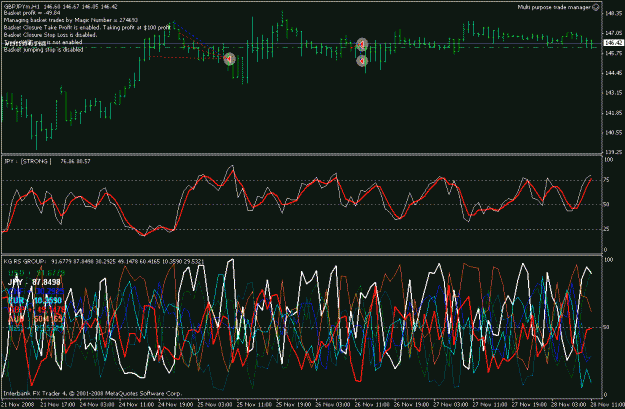Click the orange AUD legend entry

pyautogui.click(x=35, y=319)
